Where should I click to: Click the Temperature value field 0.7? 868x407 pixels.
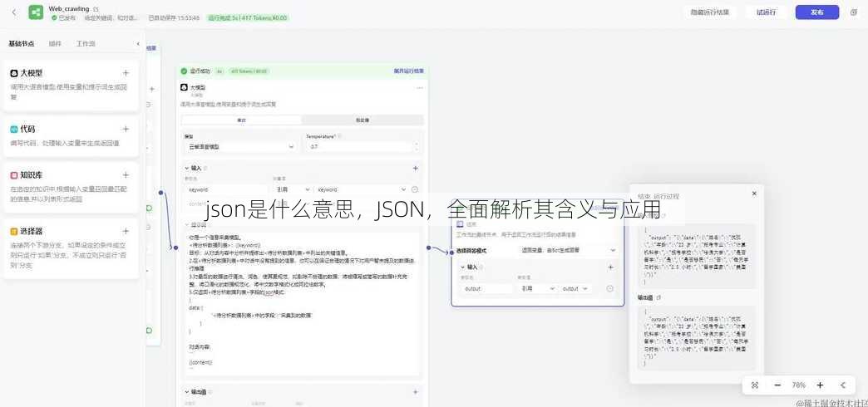pos(358,147)
